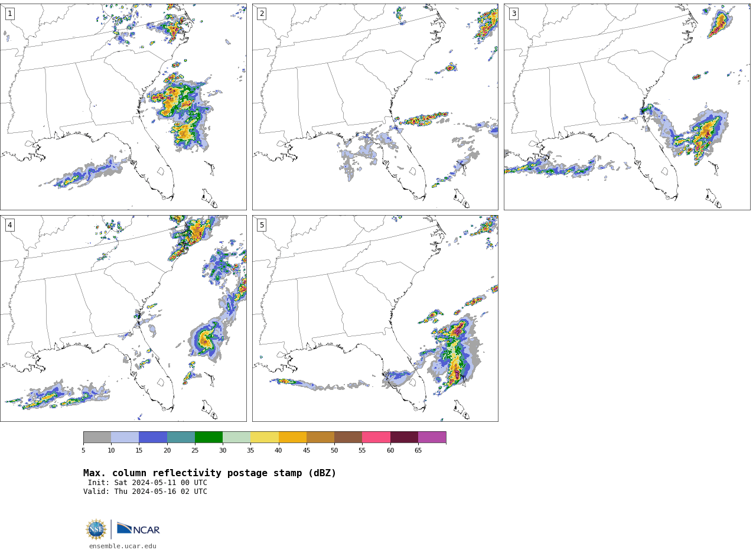
Task: Click the brown 50-55 dBZ swatch
Action: click(x=348, y=437)
